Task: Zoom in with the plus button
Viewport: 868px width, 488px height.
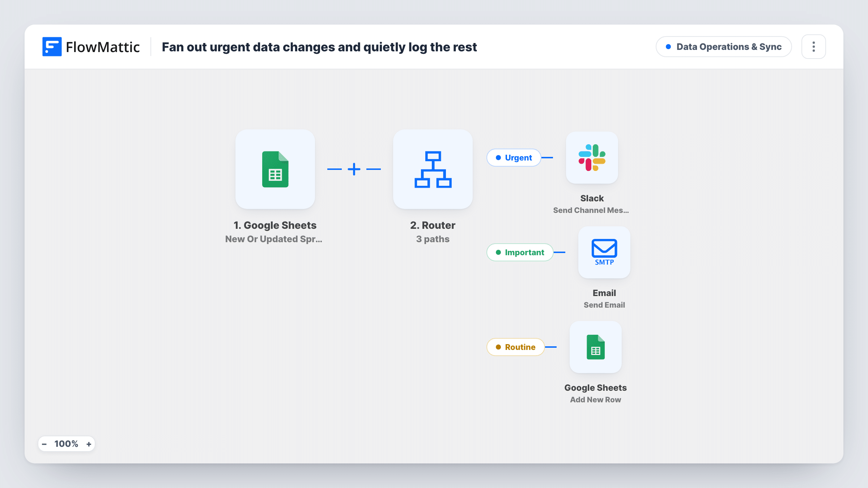Action: 89,444
